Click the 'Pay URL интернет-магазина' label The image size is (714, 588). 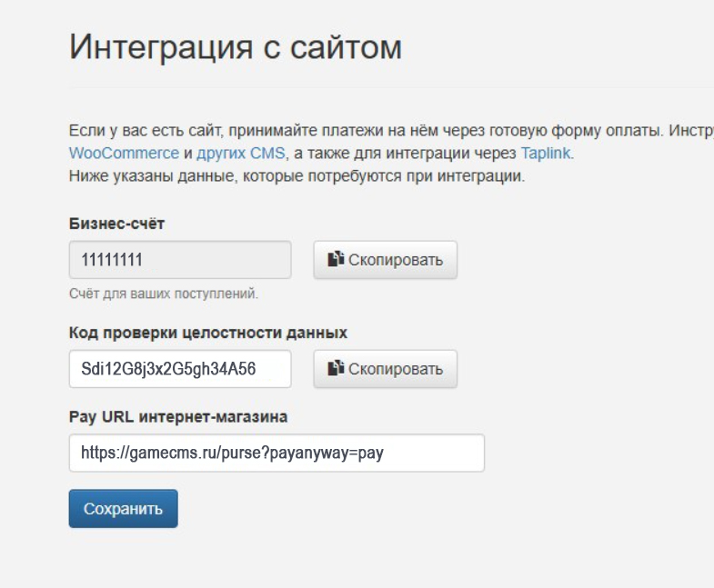coord(178,416)
